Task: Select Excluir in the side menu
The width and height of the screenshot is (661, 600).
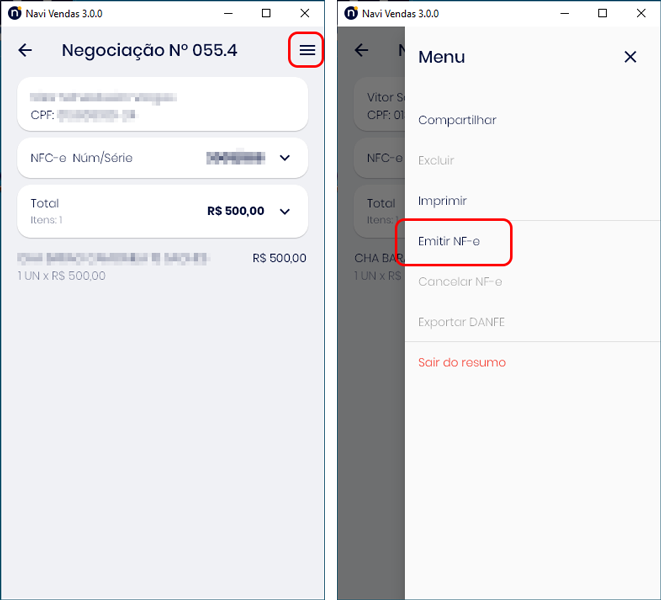Action: (436, 160)
